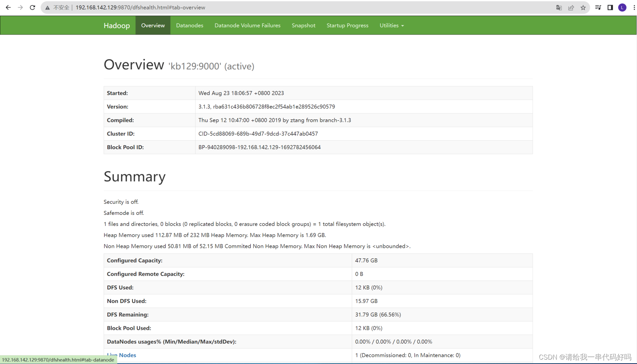Open the Startup Progress tab
The image size is (637, 364).
(x=347, y=25)
